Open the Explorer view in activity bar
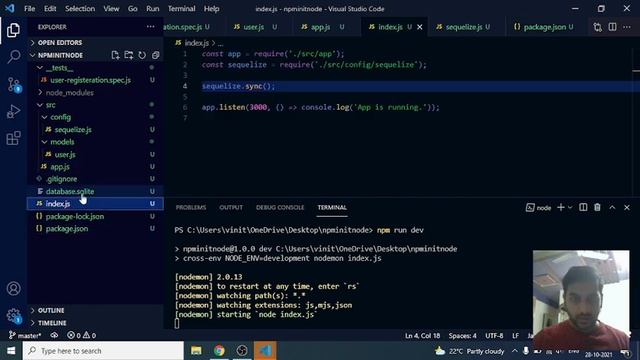Image resolution: width=640 pixels, height=360 pixels. [13, 30]
